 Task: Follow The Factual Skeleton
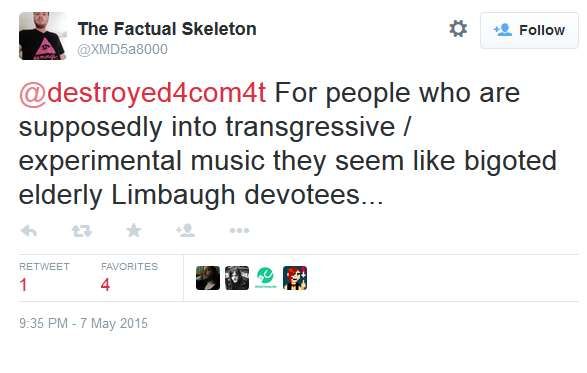coord(529,30)
